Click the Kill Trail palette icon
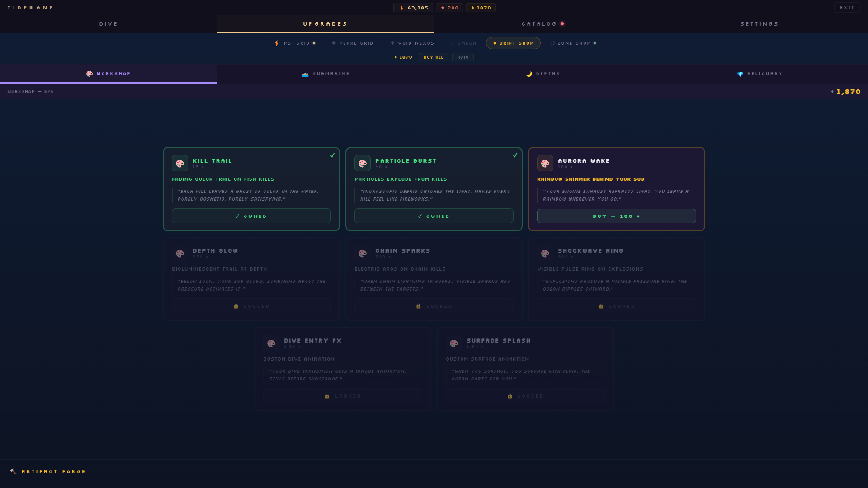Viewport: 868px width, 488px height. [x=180, y=163]
